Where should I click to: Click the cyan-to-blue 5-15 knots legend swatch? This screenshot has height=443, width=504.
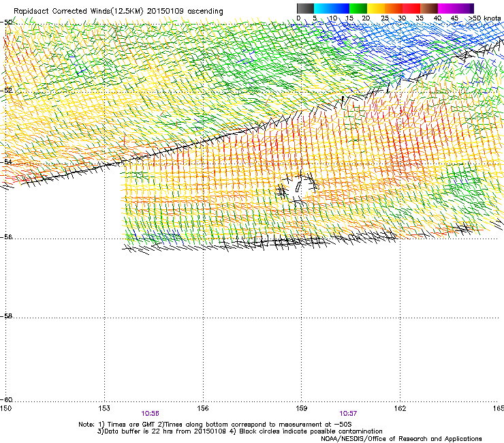coord(332,8)
